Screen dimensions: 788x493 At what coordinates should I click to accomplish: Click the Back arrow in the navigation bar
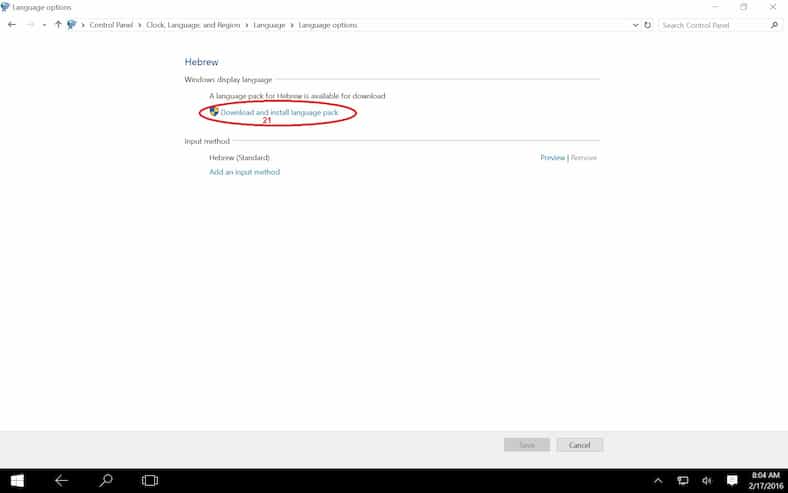point(12,25)
